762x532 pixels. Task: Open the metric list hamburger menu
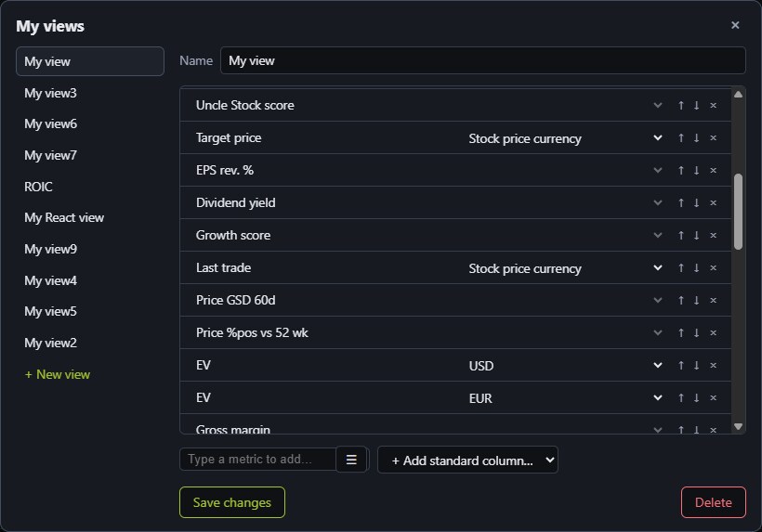pyautogui.click(x=351, y=460)
